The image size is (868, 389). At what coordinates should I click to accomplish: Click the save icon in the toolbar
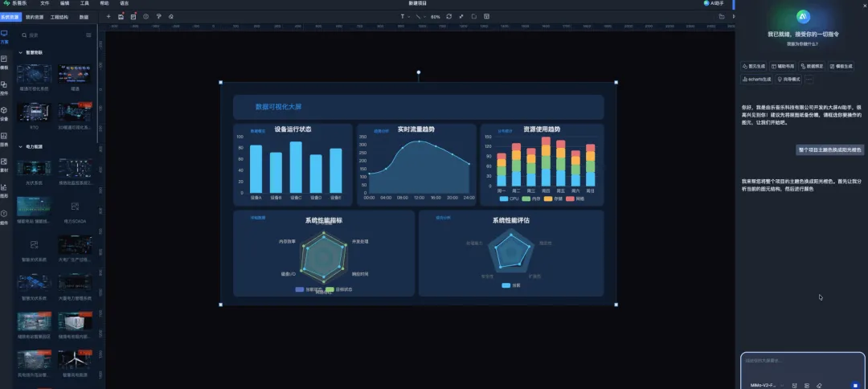(121, 17)
